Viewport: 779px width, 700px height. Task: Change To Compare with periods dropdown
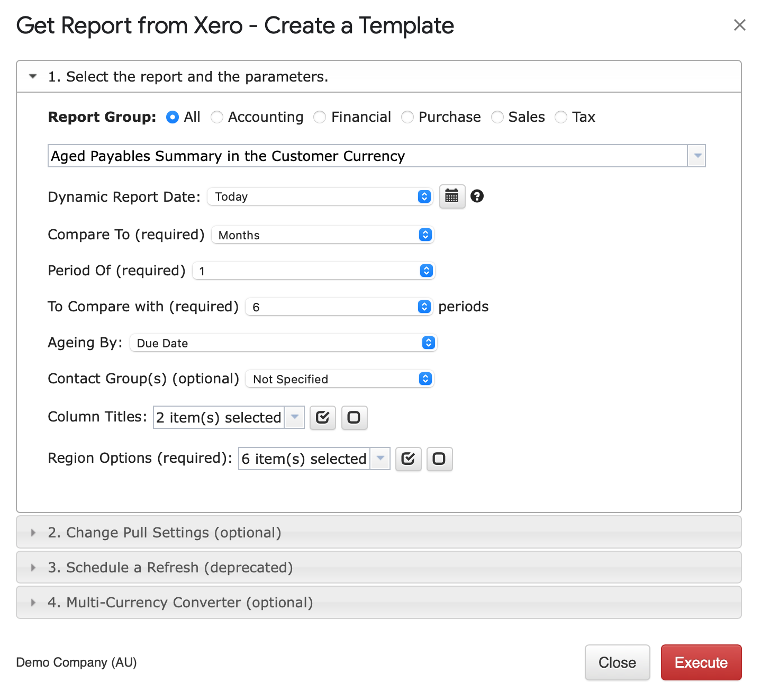(339, 307)
